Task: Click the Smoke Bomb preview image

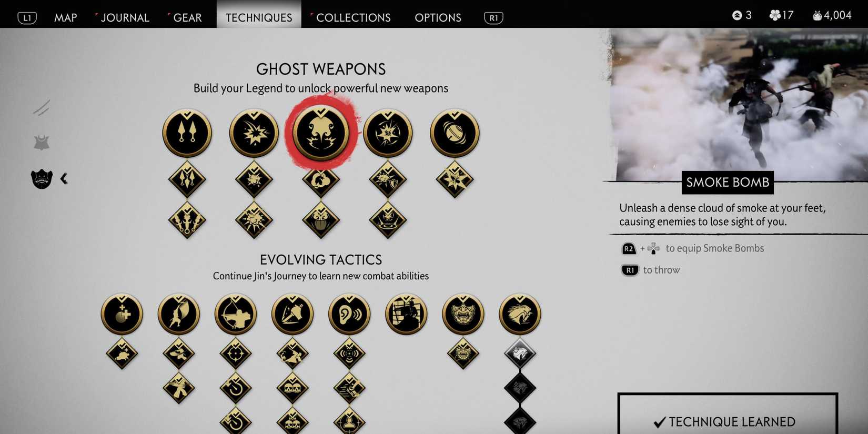Action: point(738,104)
